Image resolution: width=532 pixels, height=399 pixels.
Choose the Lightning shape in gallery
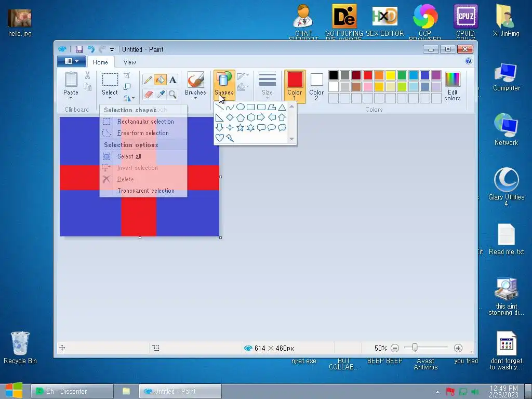click(230, 138)
